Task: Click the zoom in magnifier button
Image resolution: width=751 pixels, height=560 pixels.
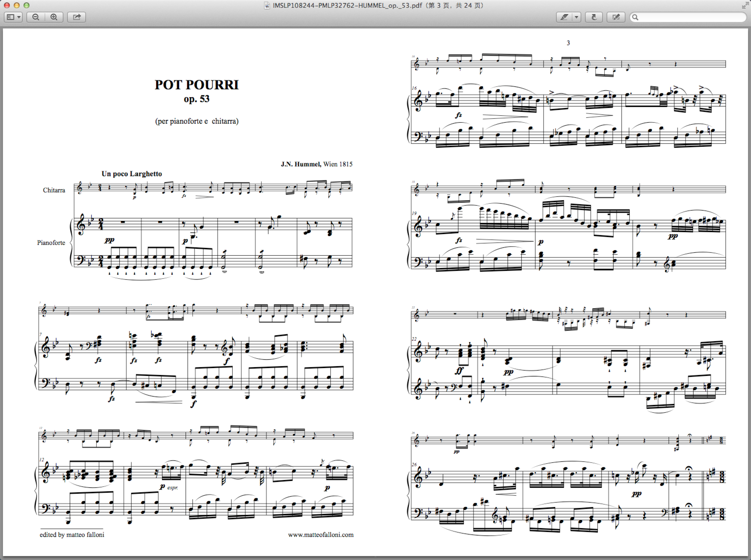Action: [x=54, y=17]
